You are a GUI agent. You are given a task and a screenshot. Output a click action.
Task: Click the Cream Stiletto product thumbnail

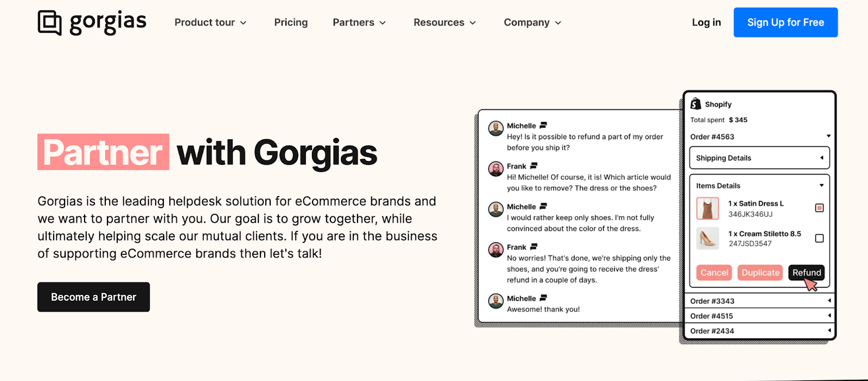tap(707, 238)
